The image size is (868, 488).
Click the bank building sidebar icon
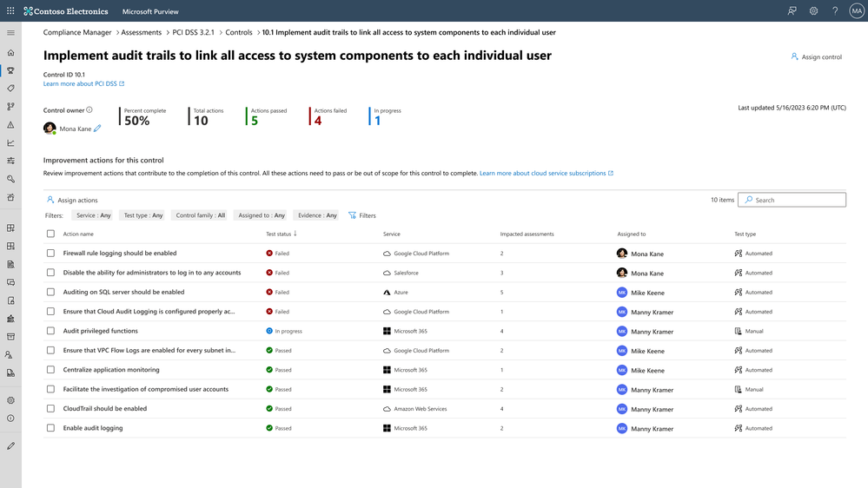10,319
